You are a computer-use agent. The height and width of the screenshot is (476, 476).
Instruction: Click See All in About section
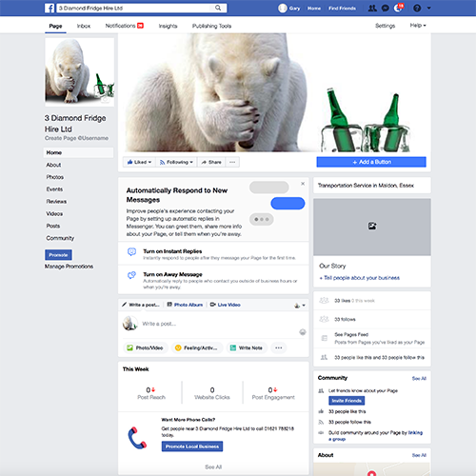[419, 455]
